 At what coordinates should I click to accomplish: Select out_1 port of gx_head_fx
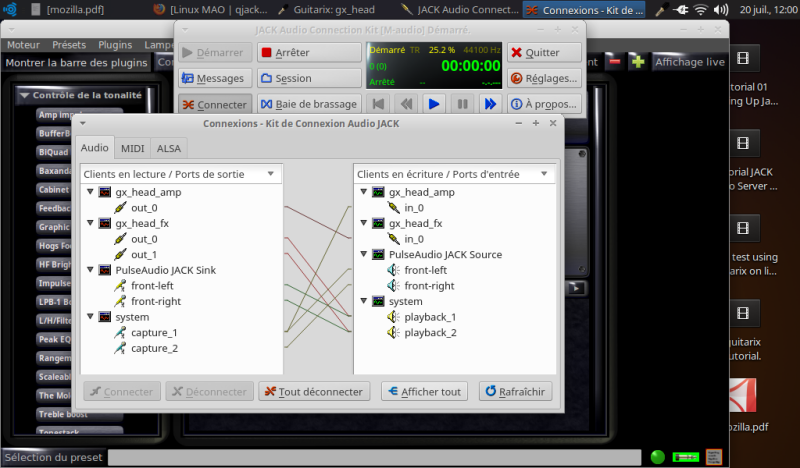pos(144,255)
